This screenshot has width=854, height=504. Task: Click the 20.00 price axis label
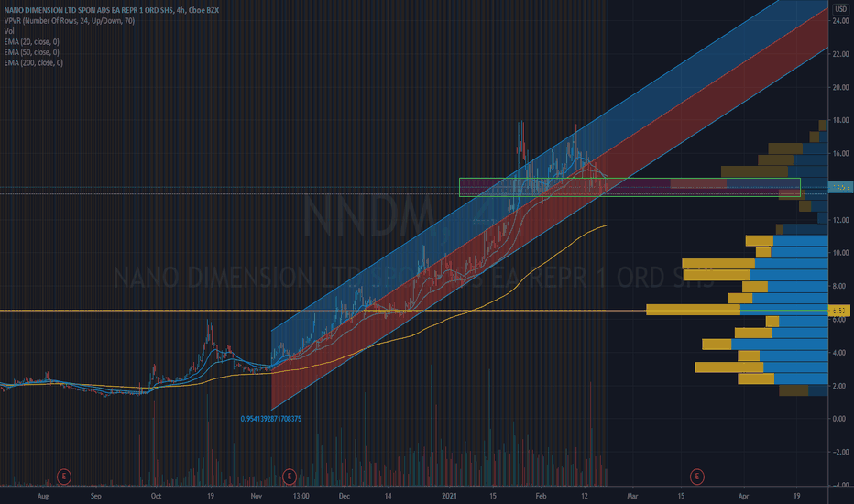(x=840, y=87)
